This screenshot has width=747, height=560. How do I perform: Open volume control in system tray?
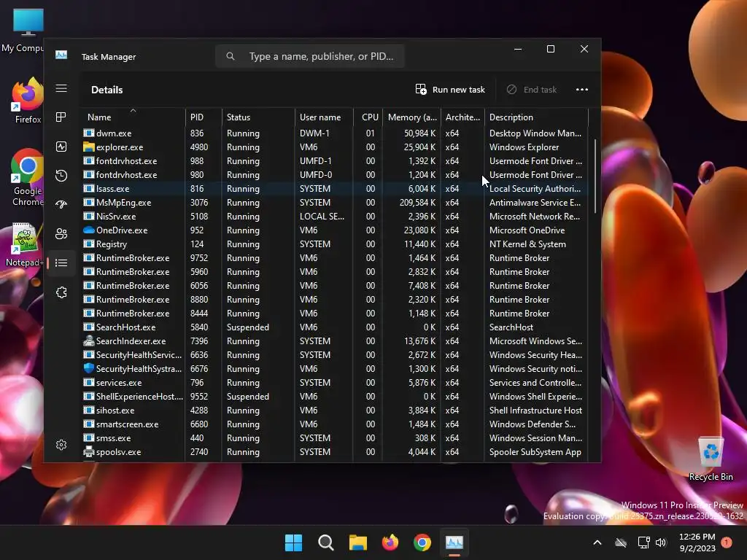click(x=661, y=542)
